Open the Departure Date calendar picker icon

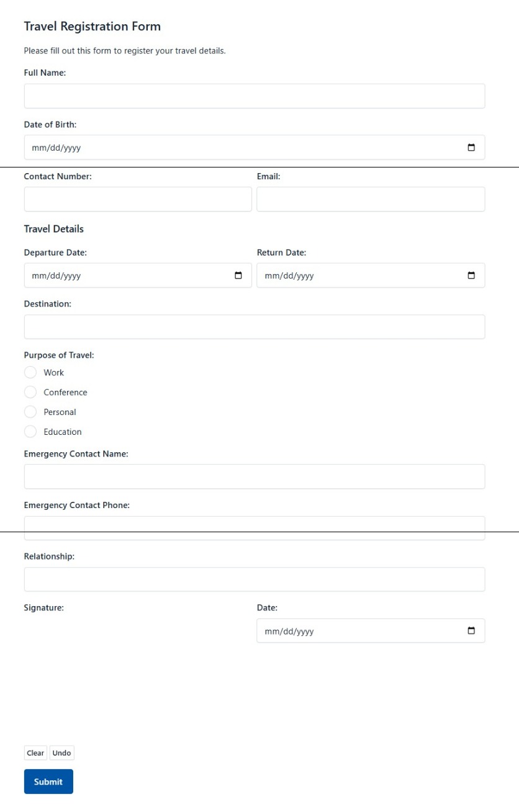pos(239,275)
